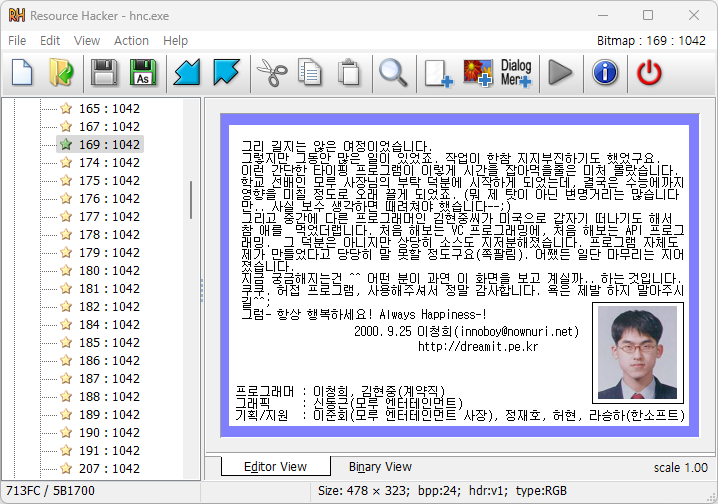Select tree item 191 : 1042
718x504 pixels.
tap(109, 451)
